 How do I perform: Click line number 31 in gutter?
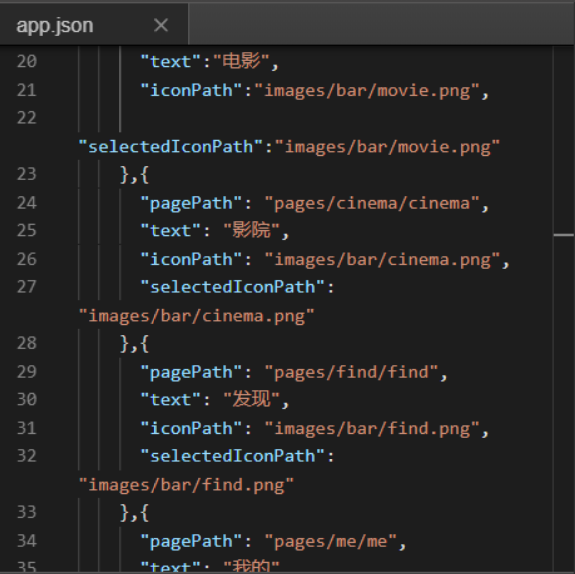point(27,428)
